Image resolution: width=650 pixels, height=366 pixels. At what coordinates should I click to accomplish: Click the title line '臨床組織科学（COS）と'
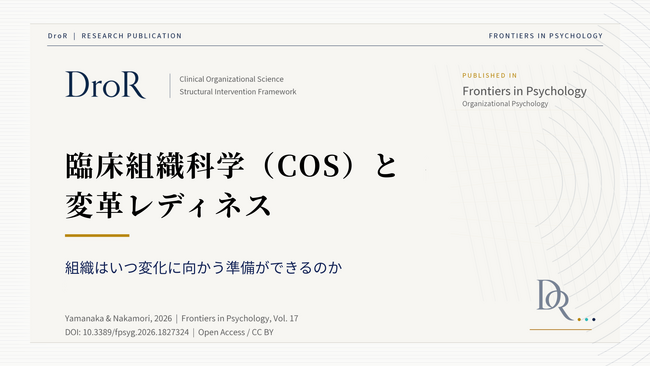click(231, 166)
